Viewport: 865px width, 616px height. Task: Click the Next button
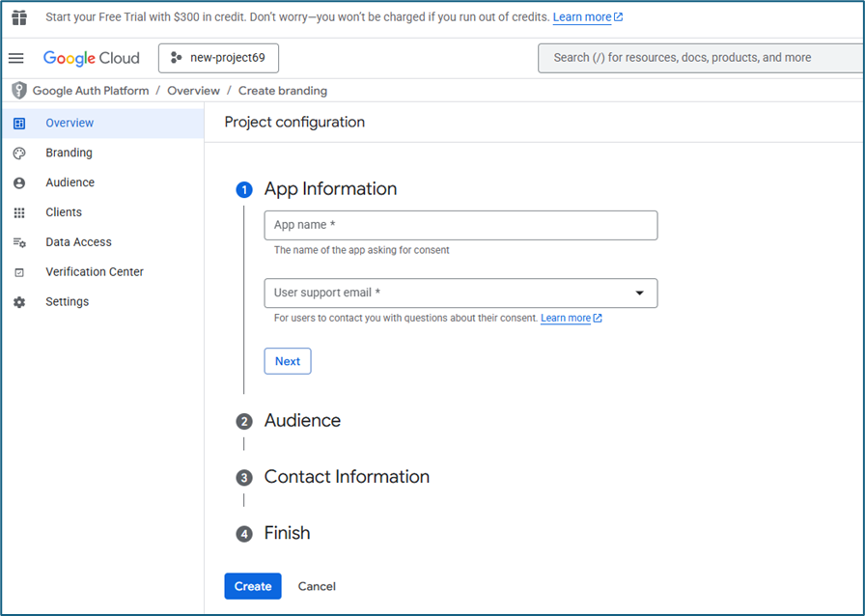tap(288, 361)
